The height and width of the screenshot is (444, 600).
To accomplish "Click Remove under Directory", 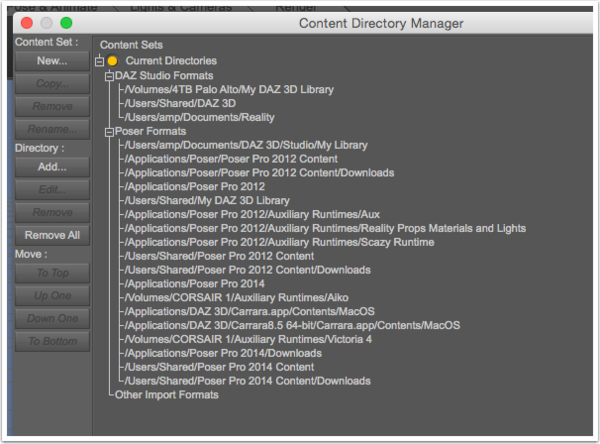I will 52,212.
